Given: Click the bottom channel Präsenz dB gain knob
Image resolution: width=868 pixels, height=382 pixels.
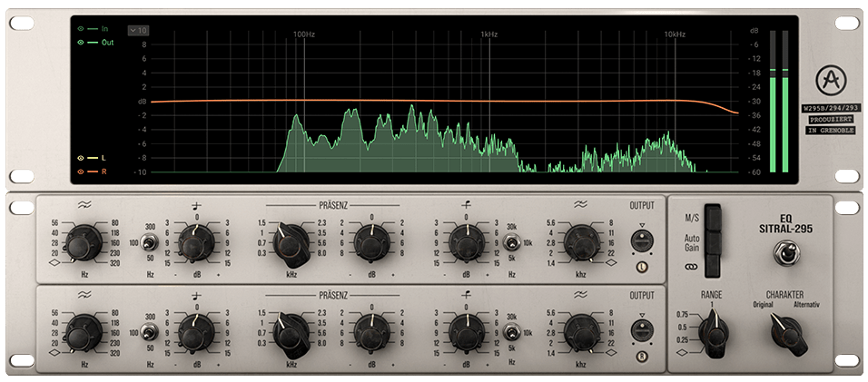Looking at the screenshot, I should click(x=370, y=331).
